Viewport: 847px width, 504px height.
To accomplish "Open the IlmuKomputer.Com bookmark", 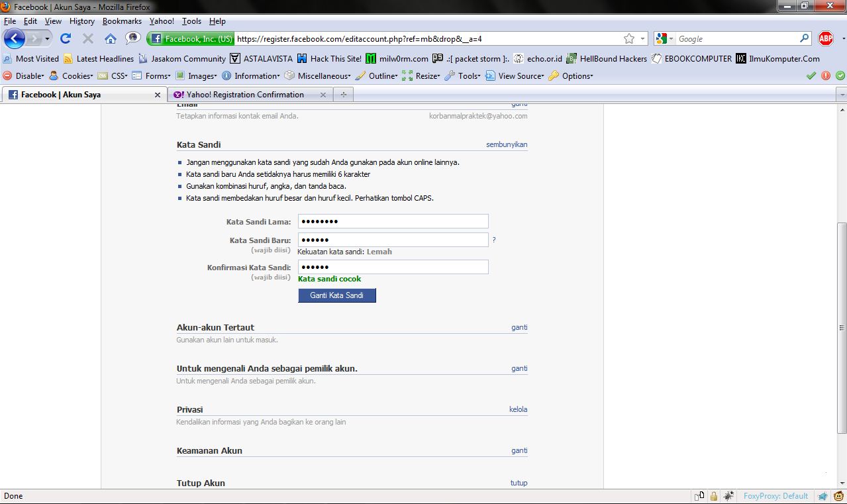I will 778,58.
